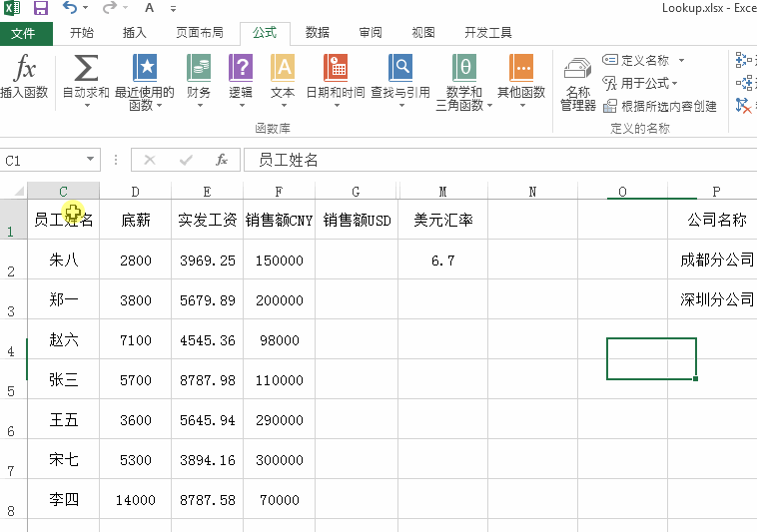Select the 底薪 header cell
The image size is (757, 532).
[x=135, y=220]
